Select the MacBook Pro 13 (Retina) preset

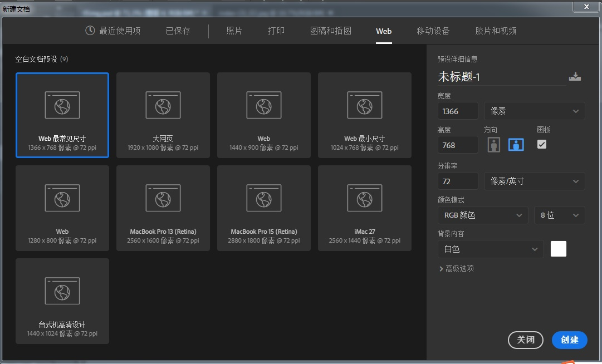pos(163,208)
